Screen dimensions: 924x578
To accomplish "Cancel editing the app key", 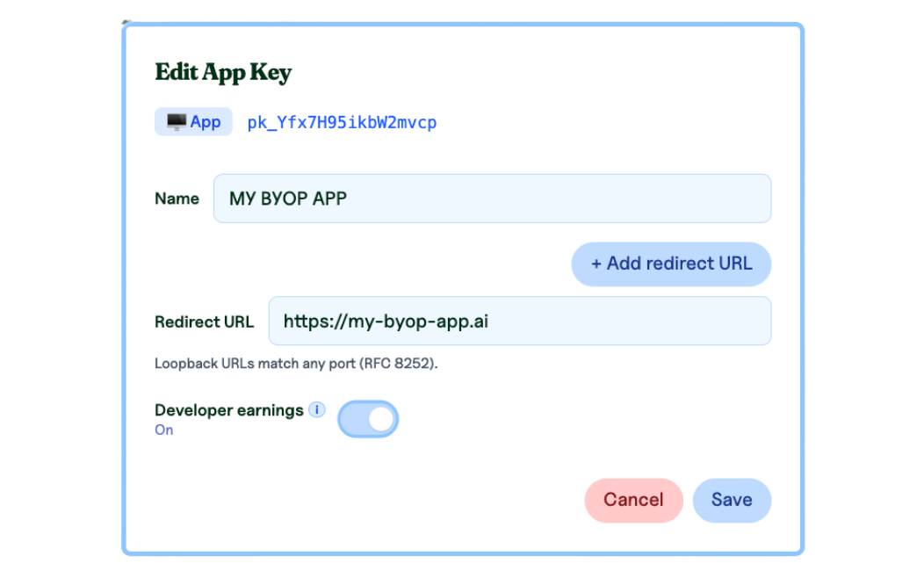I will click(633, 500).
